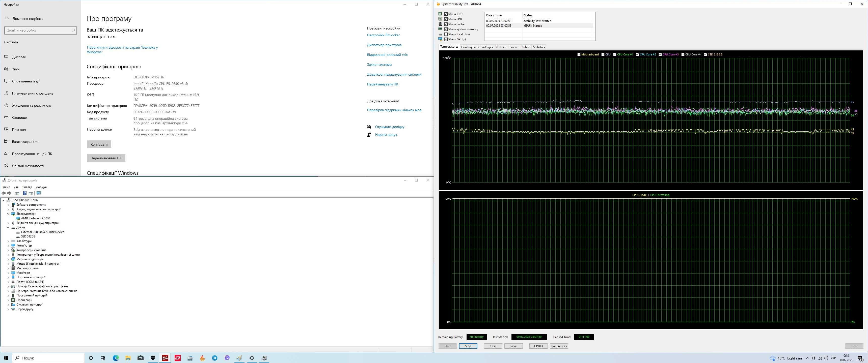Click the back arrow in Device Manager toolbar

coord(4,193)
